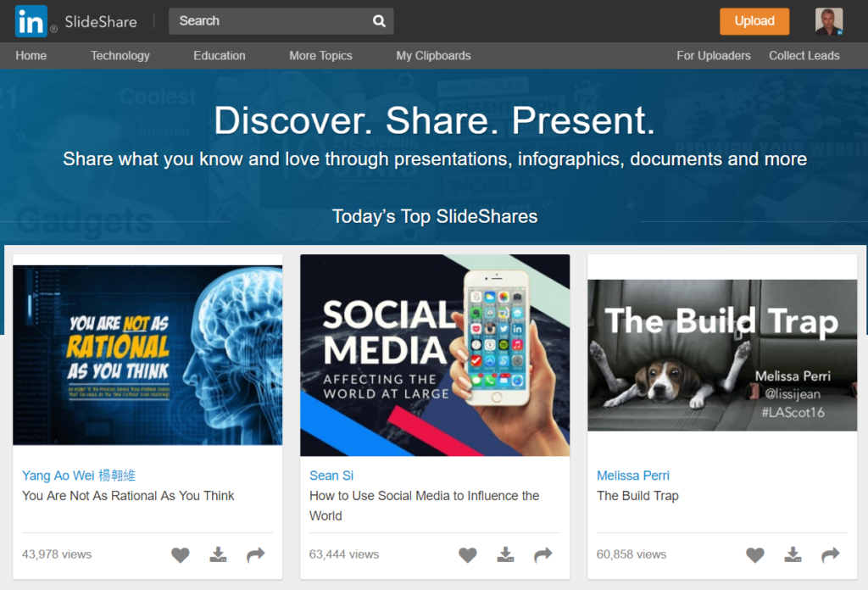
Task: Click the '43,978 views' count
Action: coord(57,554)
